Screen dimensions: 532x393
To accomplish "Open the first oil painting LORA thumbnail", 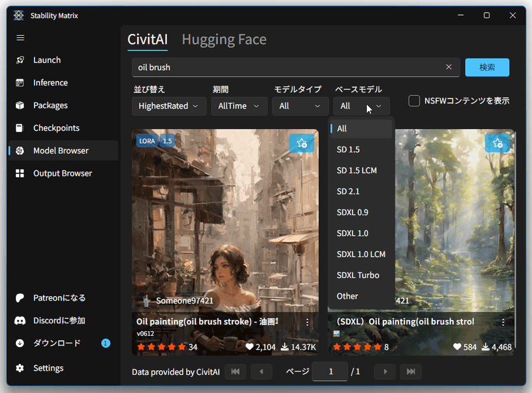I will point(225,221).
